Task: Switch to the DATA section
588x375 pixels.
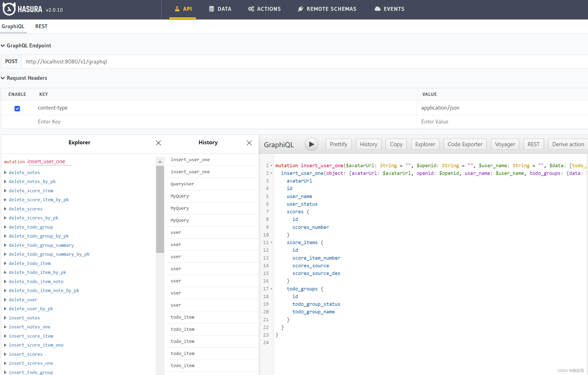Action: (x=220, y=9)
